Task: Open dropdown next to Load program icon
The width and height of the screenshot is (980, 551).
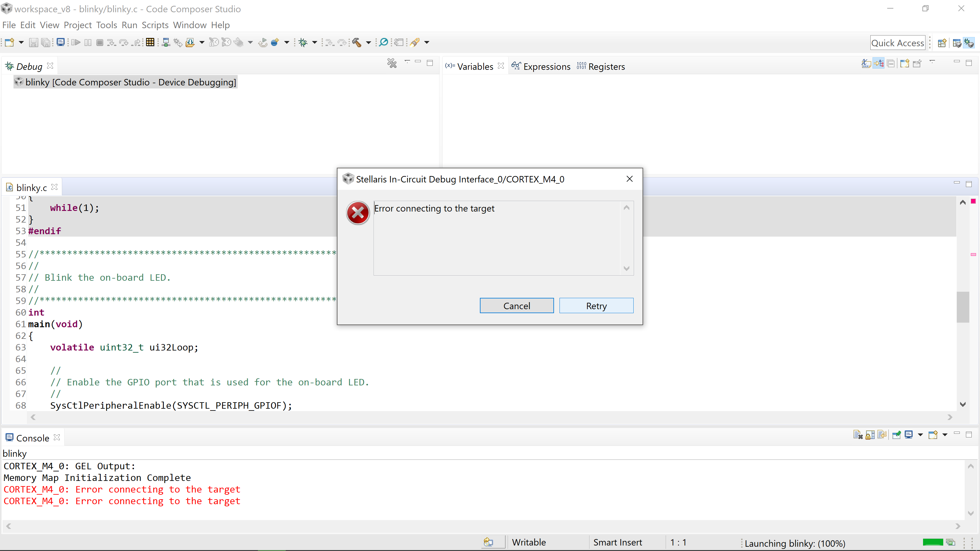Action: [x=202, y=42]
